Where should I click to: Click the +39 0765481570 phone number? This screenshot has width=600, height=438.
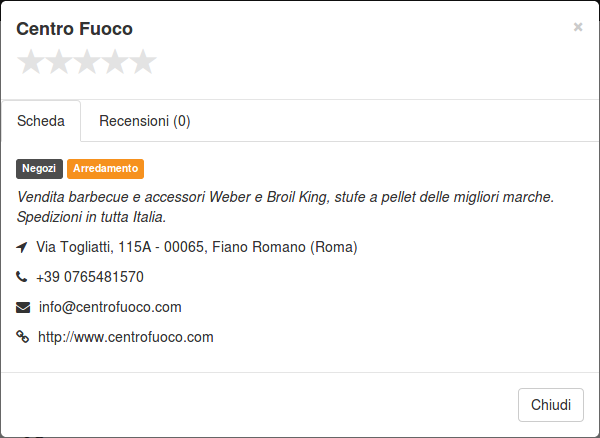[90, 277]
